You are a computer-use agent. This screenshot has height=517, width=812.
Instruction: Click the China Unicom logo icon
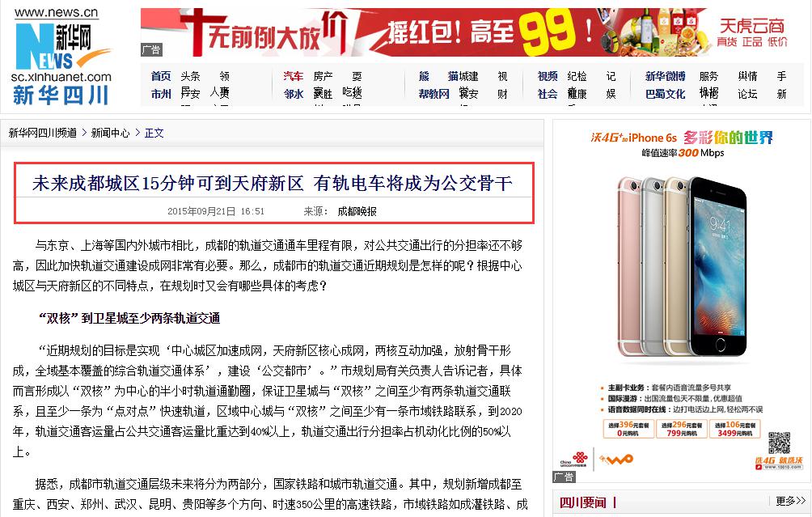tap(573, 460)
